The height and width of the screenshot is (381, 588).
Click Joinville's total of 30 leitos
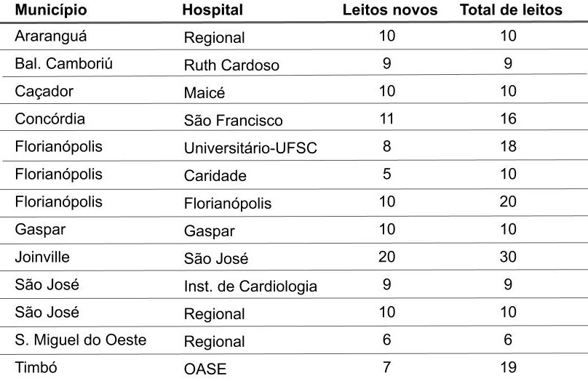[508, 257]
